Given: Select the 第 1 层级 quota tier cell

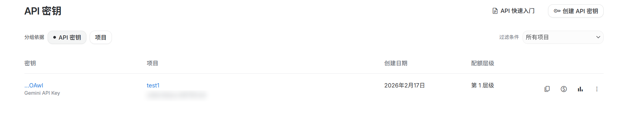Looking at the screenshot, I should (483, 85).
